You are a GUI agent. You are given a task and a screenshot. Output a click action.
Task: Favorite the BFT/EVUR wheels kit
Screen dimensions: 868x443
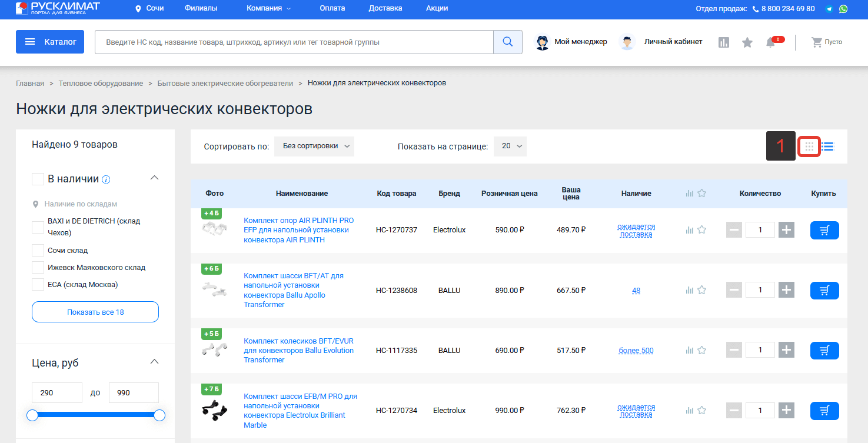(x=701, y=350)
